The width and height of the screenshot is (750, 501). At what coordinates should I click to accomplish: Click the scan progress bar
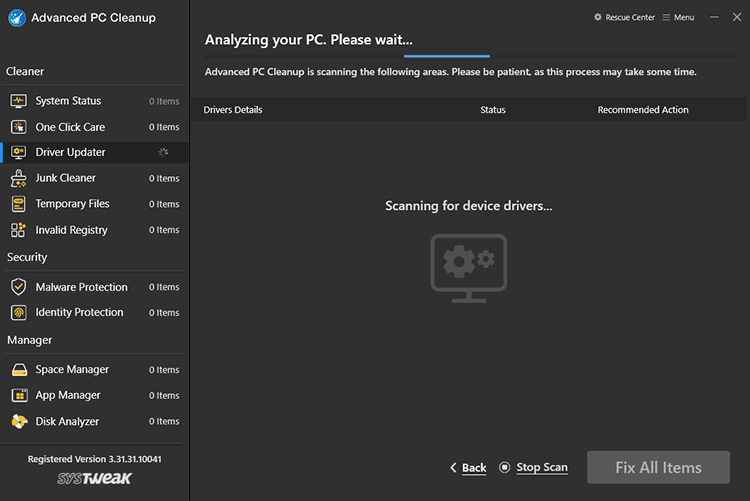coord(461,56)
